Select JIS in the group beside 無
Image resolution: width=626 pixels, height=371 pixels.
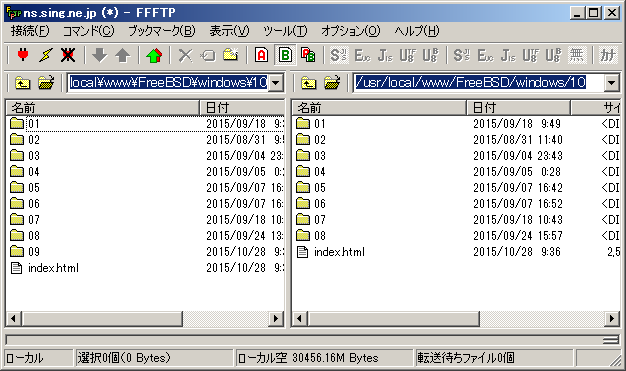[508, 55]
